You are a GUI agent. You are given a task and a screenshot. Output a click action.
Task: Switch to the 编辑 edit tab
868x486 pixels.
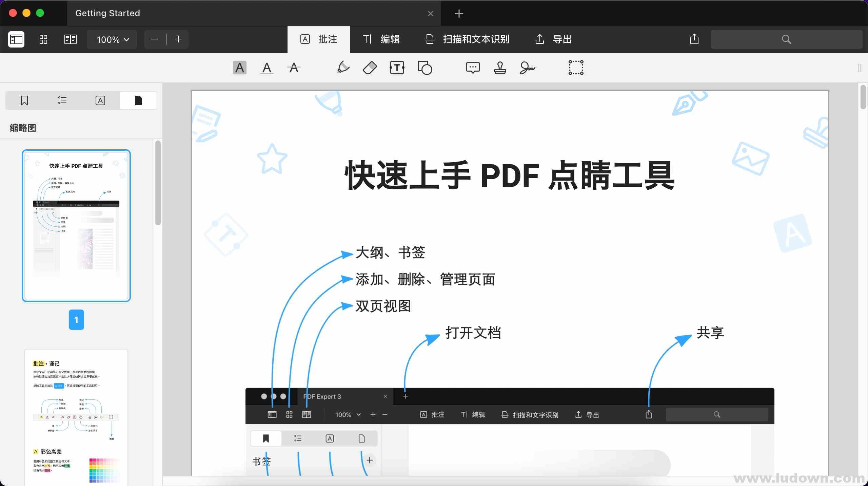pyautogui.click(x=381, y=39)
